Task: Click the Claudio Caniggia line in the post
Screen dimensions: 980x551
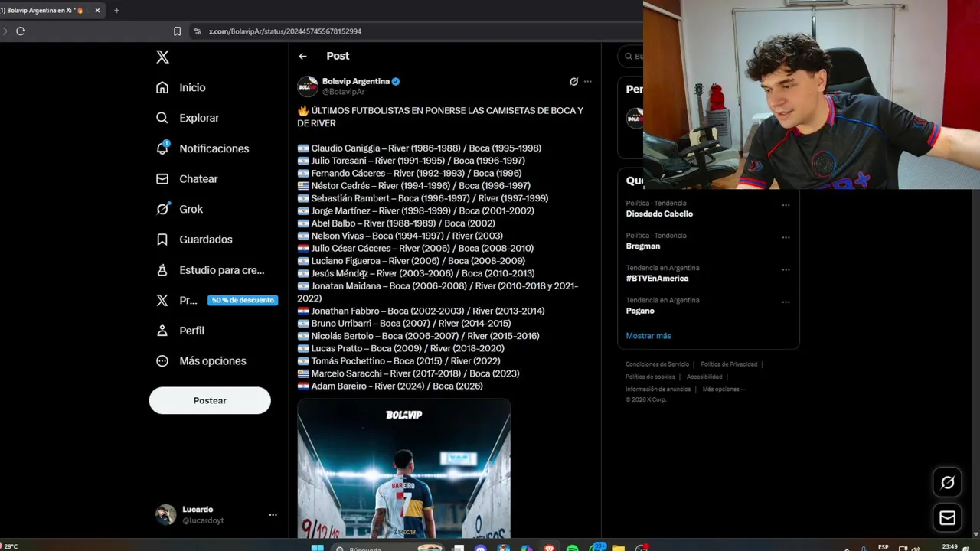Action: point(420,148)
